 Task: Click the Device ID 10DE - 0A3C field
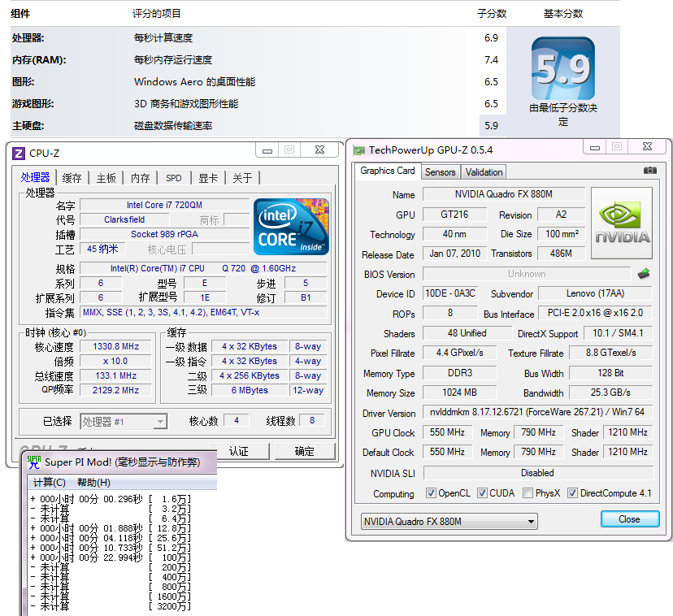pos(449,293)
